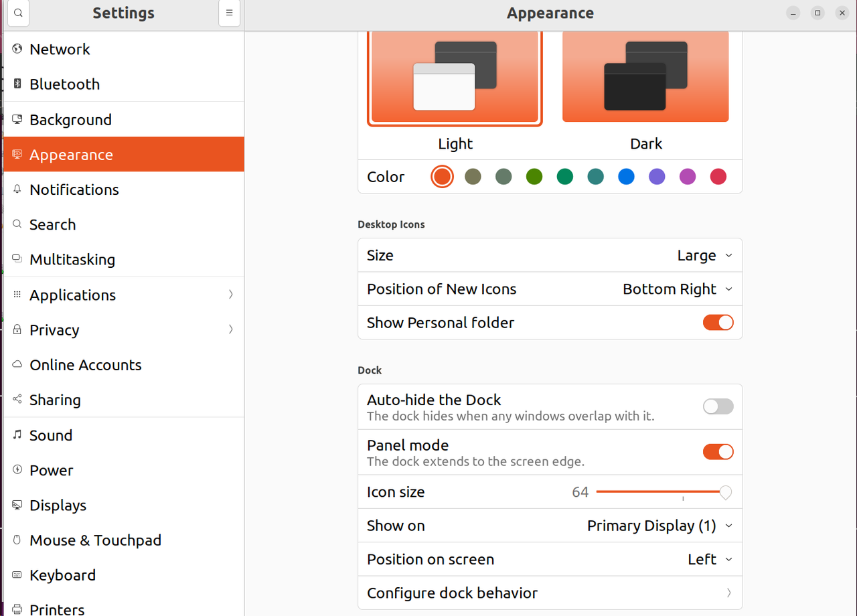Select the Sound settings icon
Viewport: 857px width, 616px height.
17,435
